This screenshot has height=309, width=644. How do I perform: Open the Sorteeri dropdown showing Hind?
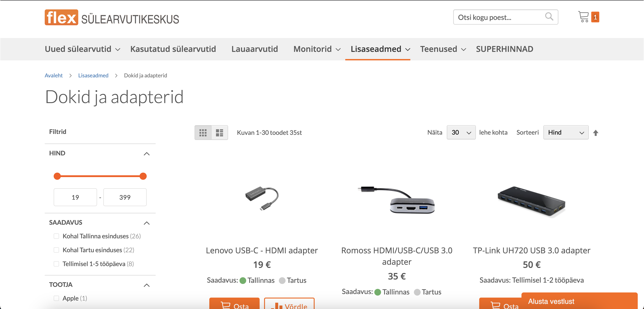566,133
